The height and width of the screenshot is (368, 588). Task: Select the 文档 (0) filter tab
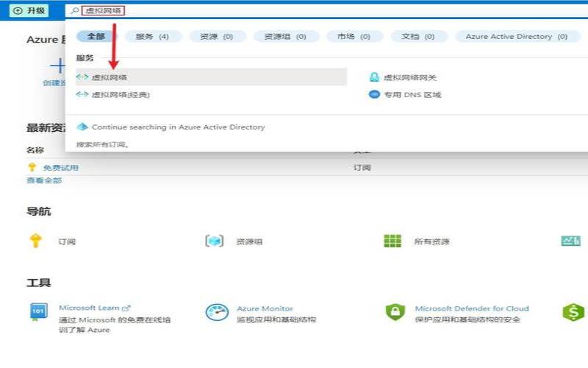point(417,36)
